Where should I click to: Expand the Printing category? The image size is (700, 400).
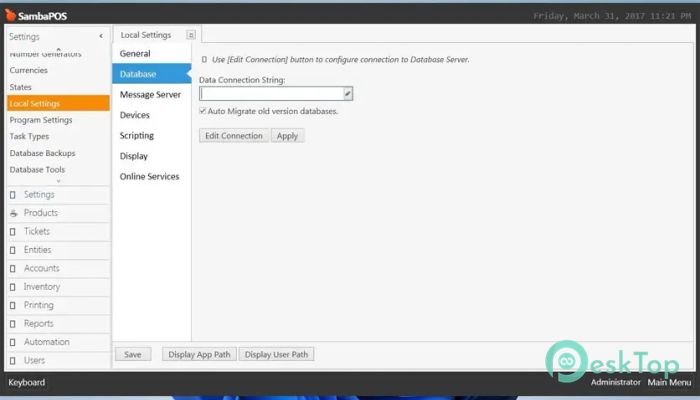58,305
